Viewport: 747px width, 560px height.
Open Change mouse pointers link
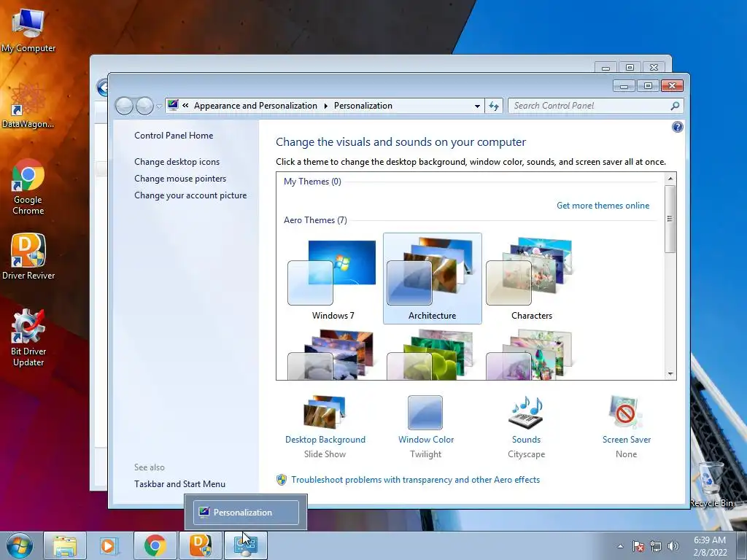(x=180, y=179)
